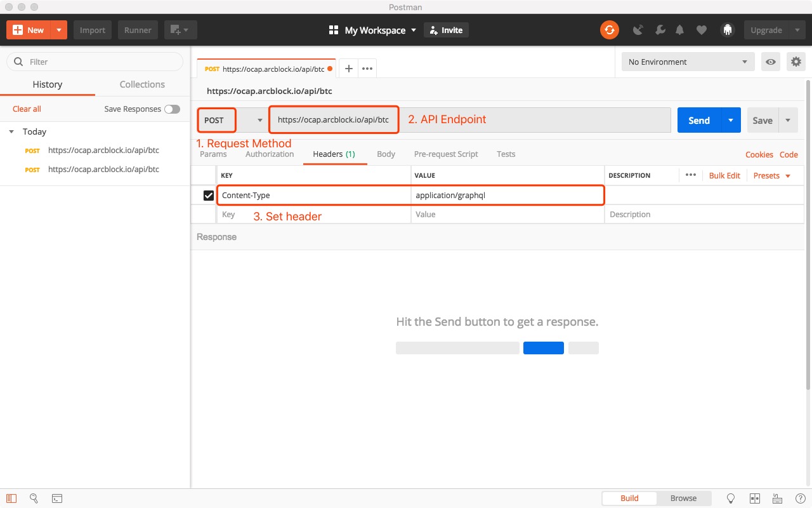This screenshot has width=812, height=508.
Task: Open the Upgrade dropdown arrow
Action: [x=797, y=30]
